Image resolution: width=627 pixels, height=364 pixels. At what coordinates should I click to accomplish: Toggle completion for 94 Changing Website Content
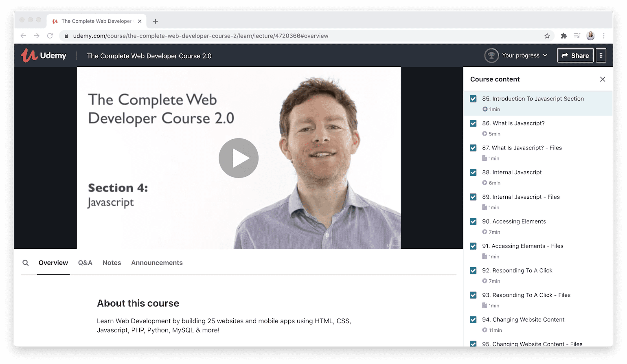[x=473, y=320]
